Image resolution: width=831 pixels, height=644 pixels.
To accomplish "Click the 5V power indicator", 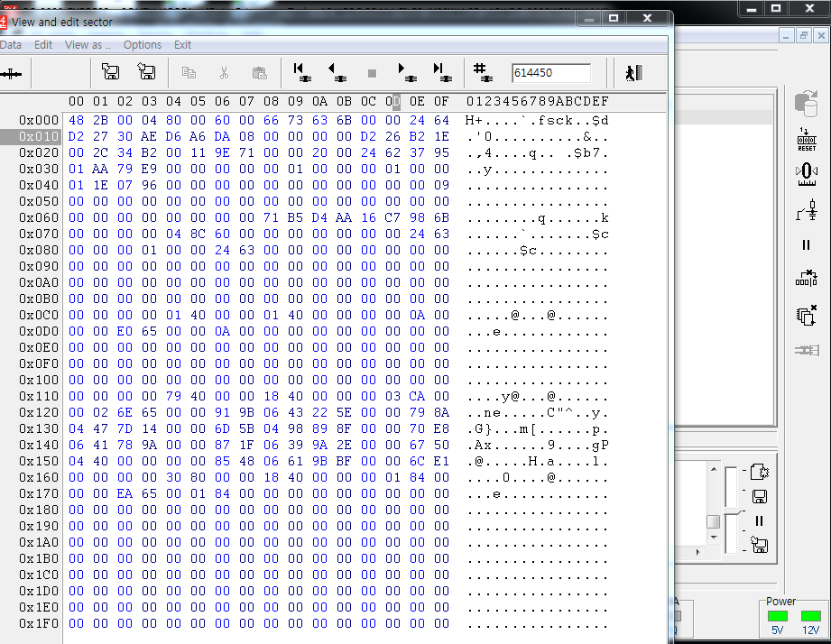I will coord(778,616).
